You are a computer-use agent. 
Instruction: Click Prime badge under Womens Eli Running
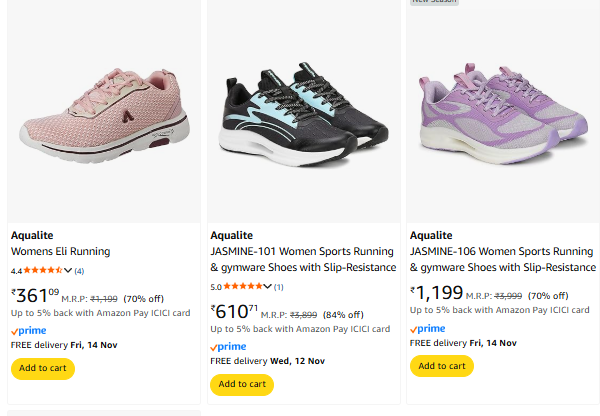point(28,330)
